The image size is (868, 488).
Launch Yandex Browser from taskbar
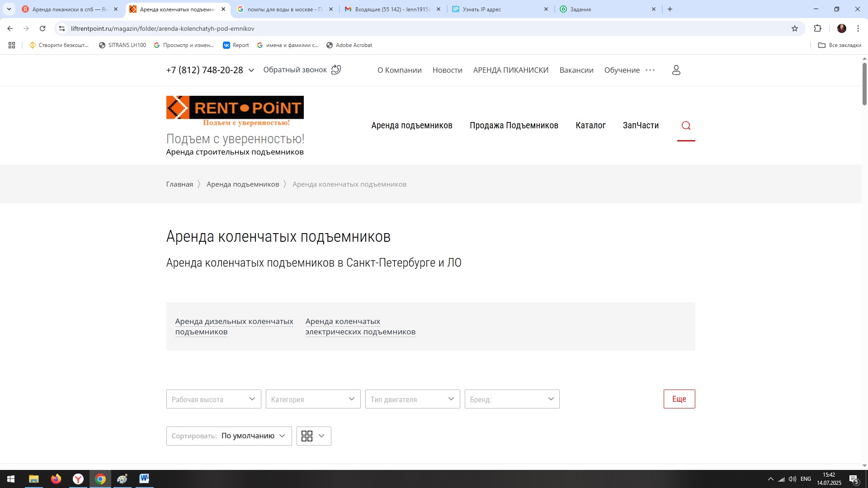tap(78, 479)
